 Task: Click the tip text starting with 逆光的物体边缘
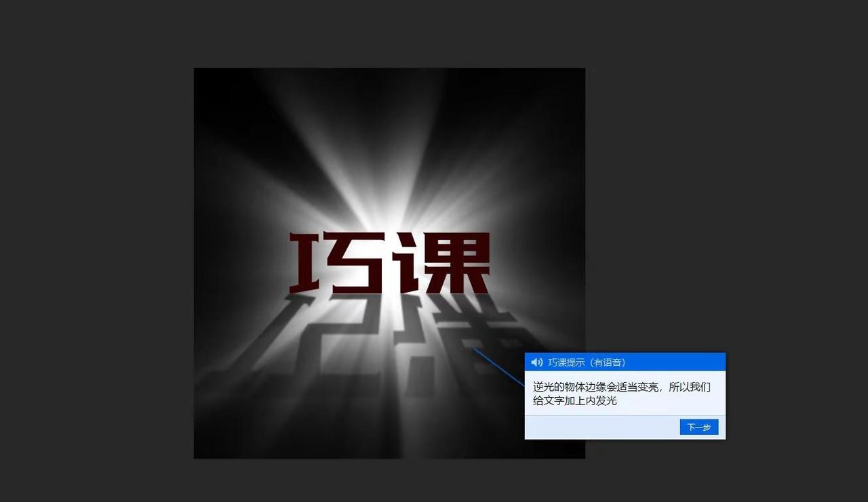[x=622, y=394]
